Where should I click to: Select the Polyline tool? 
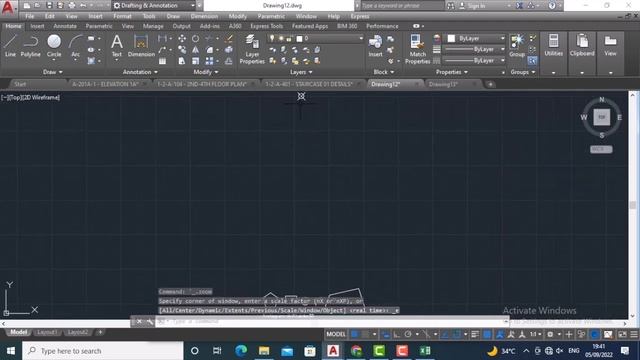click(x=31, y=45)
